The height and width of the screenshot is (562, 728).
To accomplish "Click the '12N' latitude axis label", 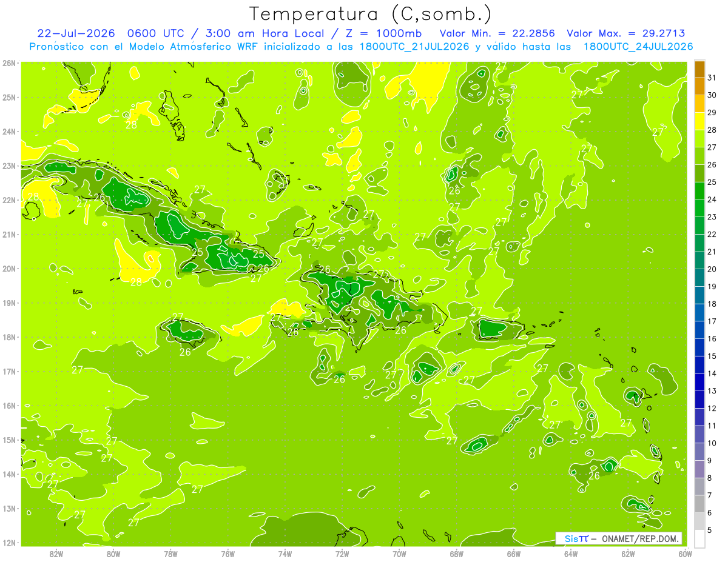I will point(9,543).
